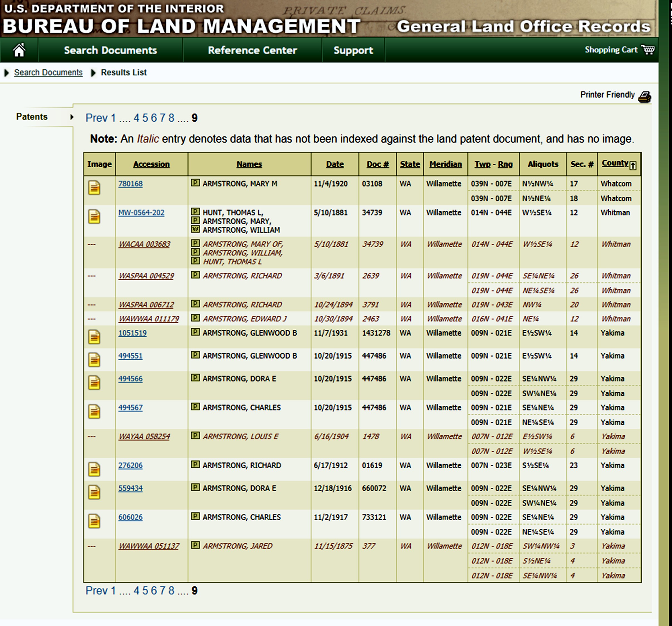This screenshot has height=626, width=672.
Task: Open document image for accession 276206
Action: 94,469
